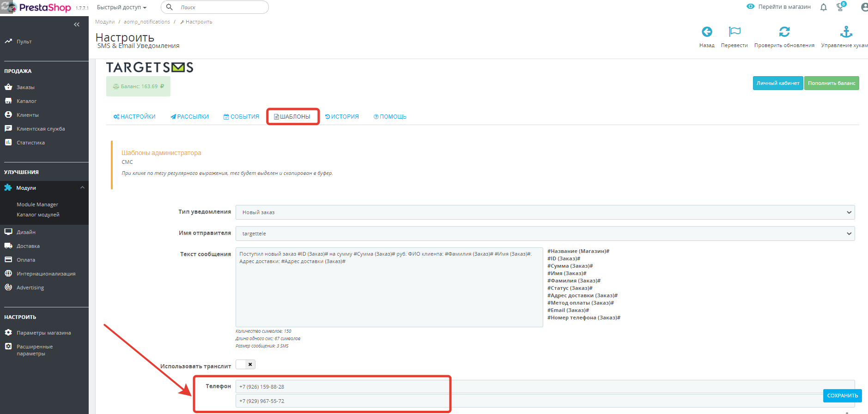Copy the #Имя (Заказ)# tag
This screenshot has height=414, width=868.
point(567,273)
